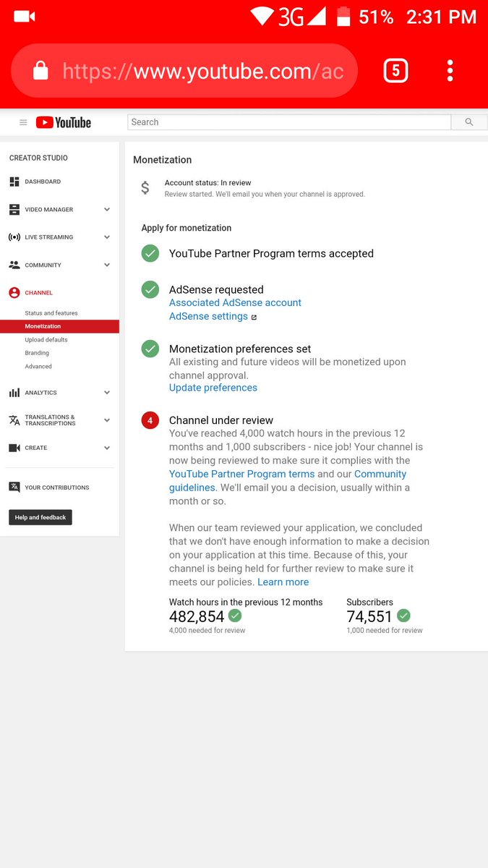Expand the Live Streaming section chevron
Image resolution: width=488 pixels, height=868 pixels.
click(x=107, y=237)
